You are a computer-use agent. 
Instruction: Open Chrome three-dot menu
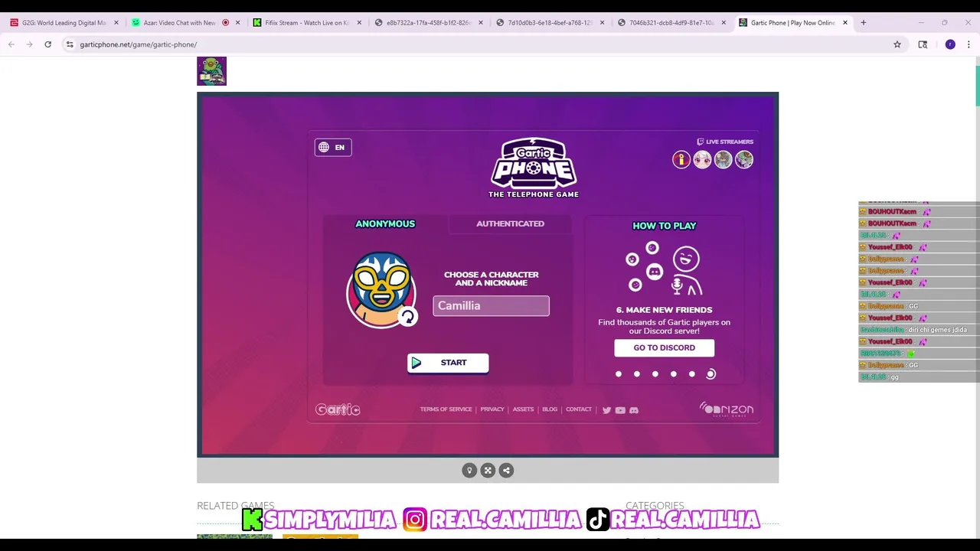(x=969, y=44)
